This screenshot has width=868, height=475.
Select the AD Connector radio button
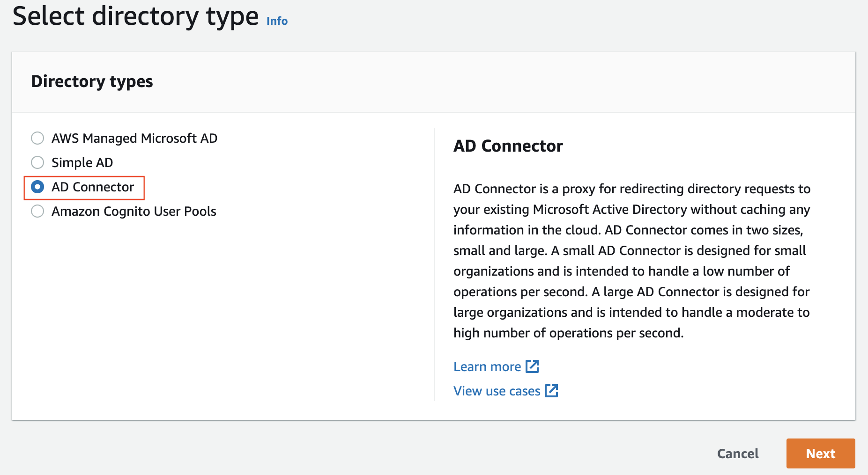[37, 187]
